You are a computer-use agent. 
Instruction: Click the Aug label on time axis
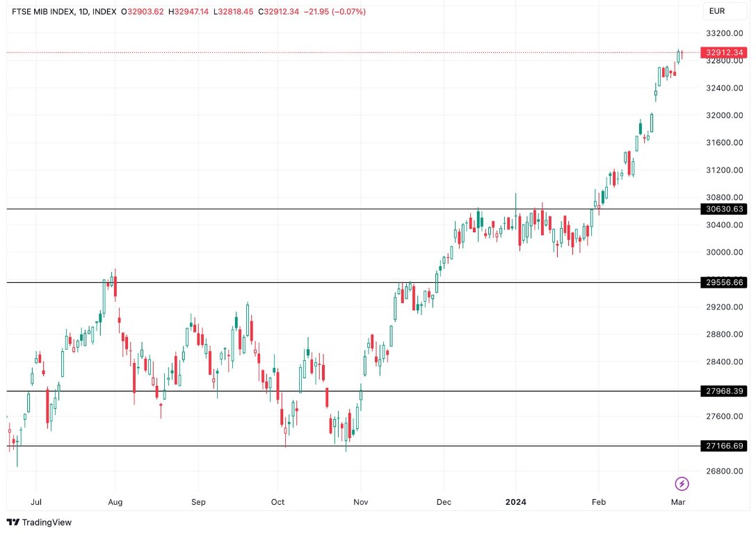click(x=115, y=502)
